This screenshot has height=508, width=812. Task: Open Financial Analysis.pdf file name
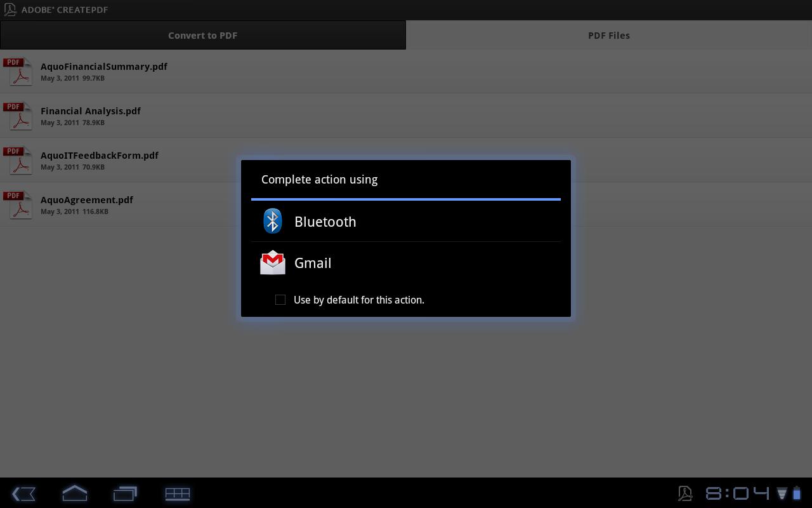pyautogui.click(x=91, y=110)
